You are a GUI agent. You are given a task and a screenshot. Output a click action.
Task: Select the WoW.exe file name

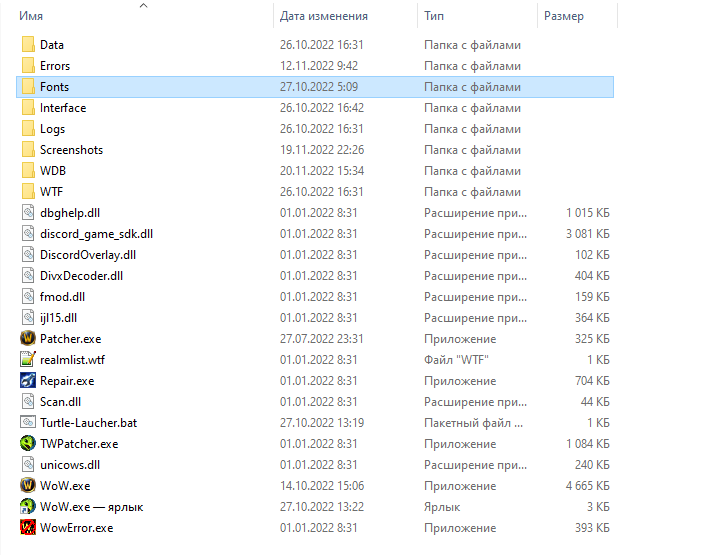click(65, 486)
